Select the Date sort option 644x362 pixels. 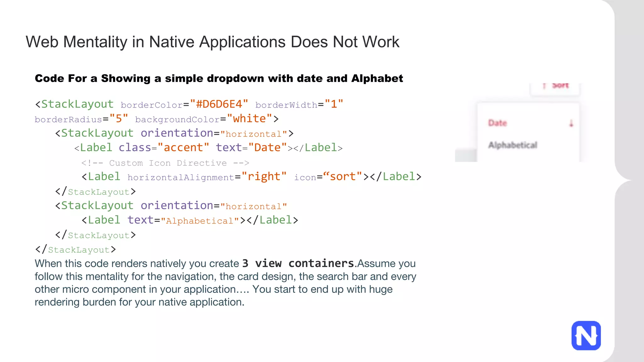[x=497, y=123]
